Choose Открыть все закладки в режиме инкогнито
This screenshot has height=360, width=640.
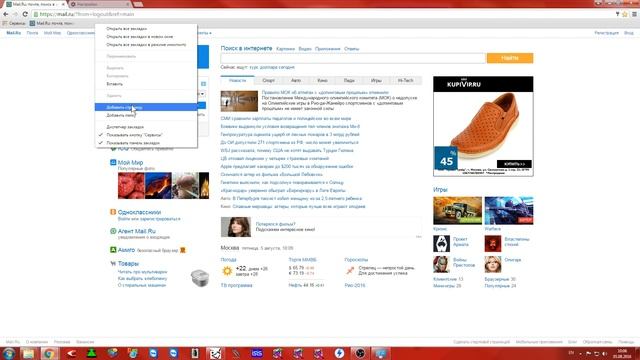146,44
